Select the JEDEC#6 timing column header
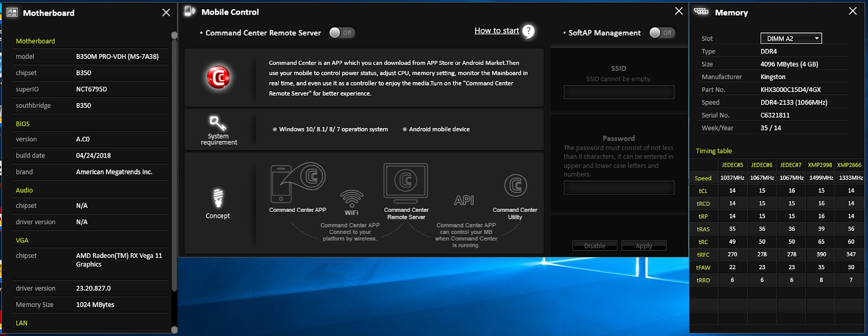 coord(762,165)
